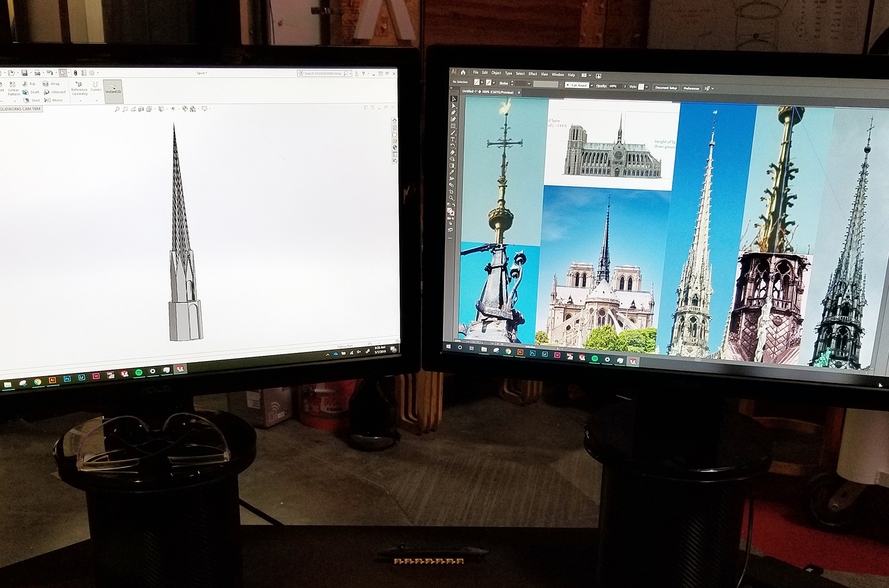Click the Document Setup button
Image resolution: width=889 pixels, height=588 pixels.
click(666, 88)
